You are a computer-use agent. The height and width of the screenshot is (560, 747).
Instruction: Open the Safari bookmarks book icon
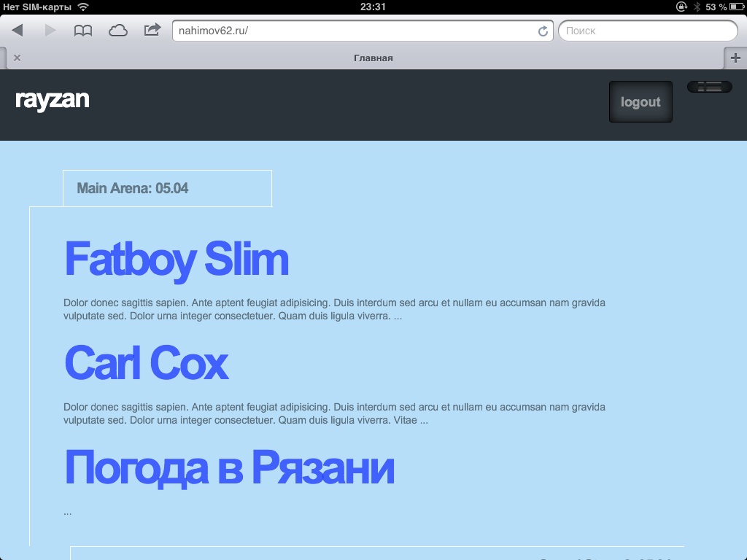coord(83,31)
